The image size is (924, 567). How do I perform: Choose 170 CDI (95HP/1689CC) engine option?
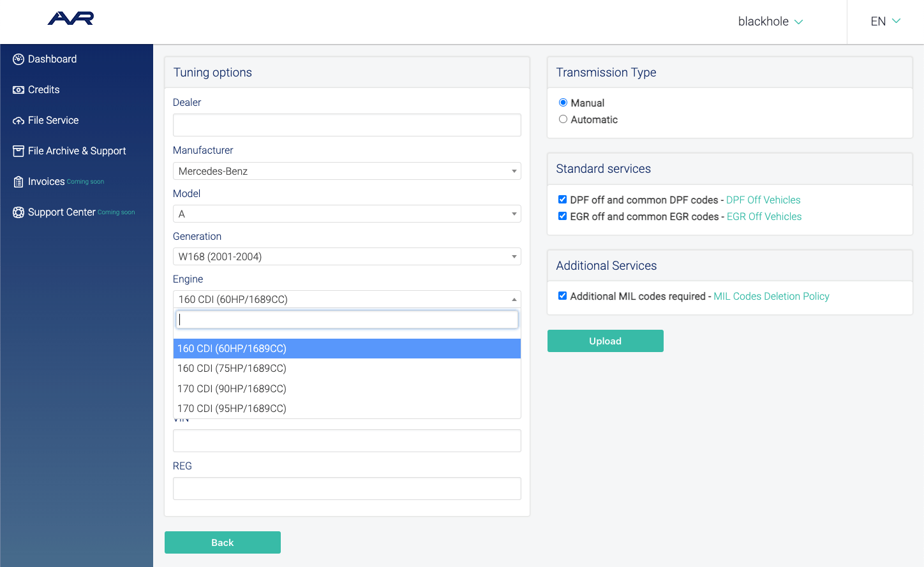(347, 408)
